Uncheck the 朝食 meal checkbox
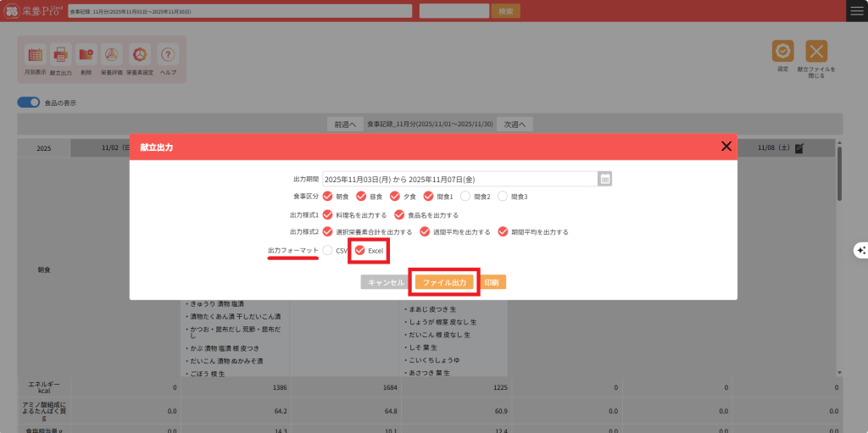 pos(328,196)
